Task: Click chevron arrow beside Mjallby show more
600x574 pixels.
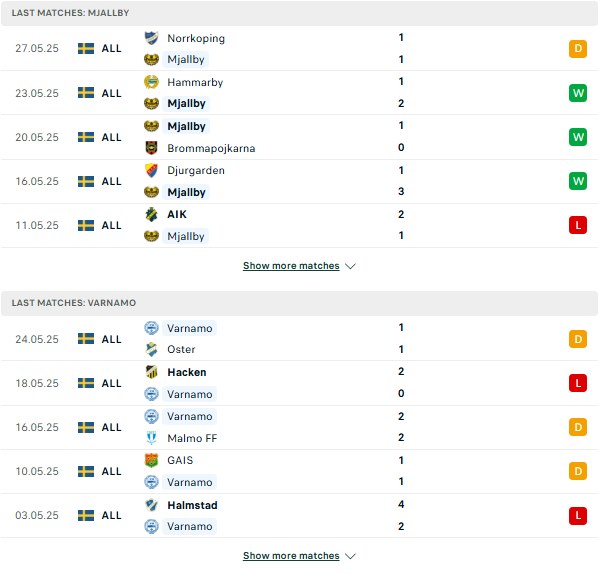Action: tap(350, 266)
